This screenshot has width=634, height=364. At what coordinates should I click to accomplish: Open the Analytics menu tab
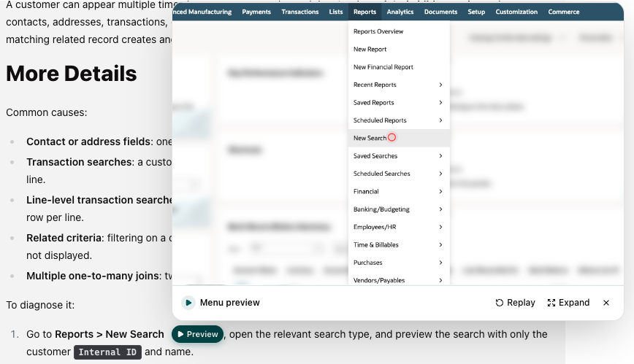pos(400,12)
